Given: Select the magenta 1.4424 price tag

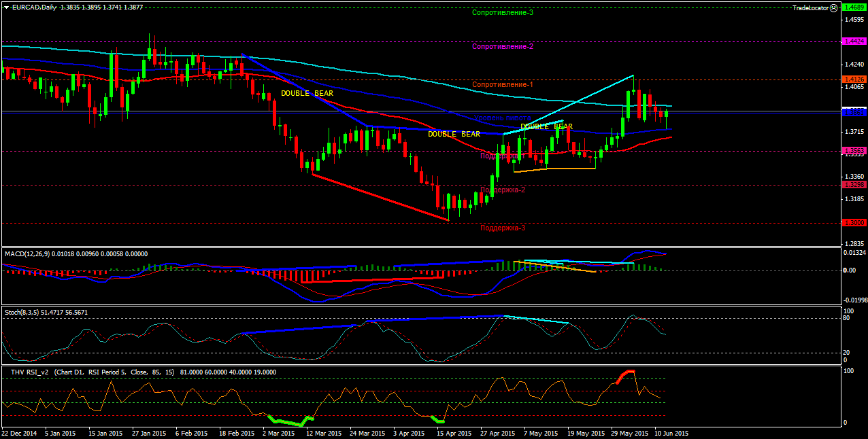Looking at the screenshot, I should tap(853, 41).
